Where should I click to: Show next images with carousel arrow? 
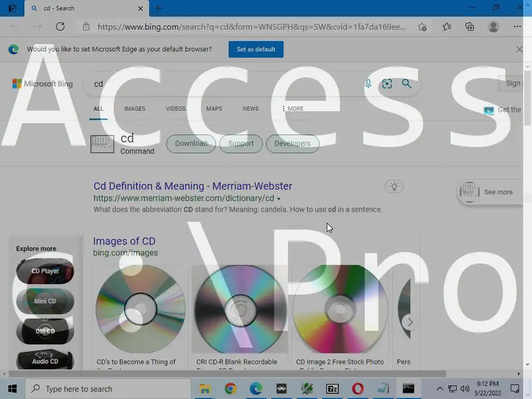[410, 322]
